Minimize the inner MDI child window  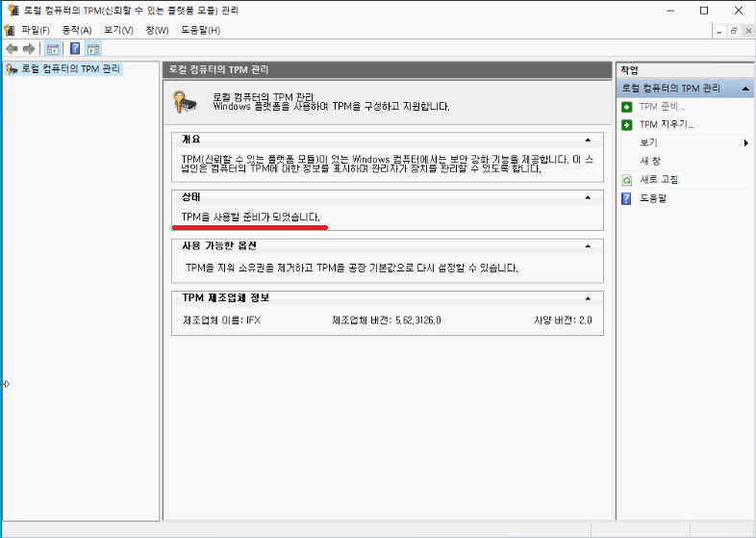point(719,31)
